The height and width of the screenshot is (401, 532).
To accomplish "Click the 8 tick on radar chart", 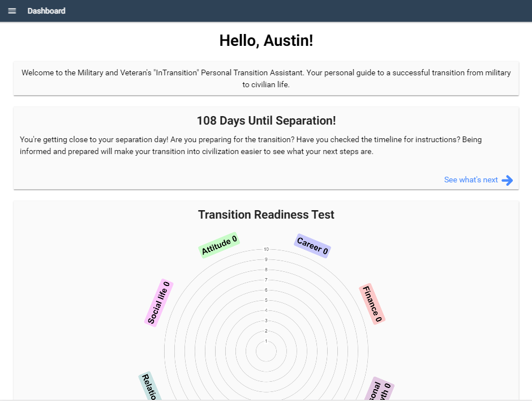I will tap(266, 270).
